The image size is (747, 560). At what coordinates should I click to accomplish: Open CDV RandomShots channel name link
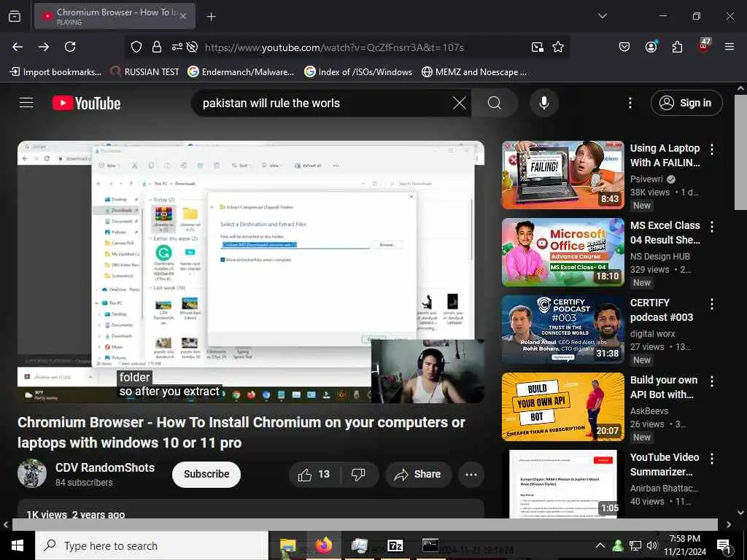point(105,467)
